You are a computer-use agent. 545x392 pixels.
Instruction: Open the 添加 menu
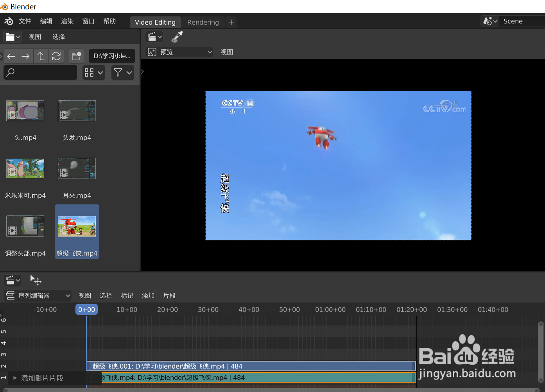point(148,295)
